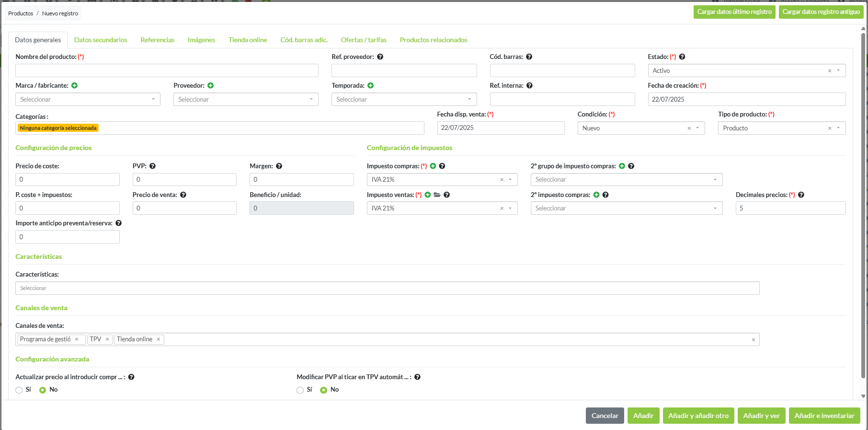Select Sí for Actualizar precio al introducir compra
The height and width of the screenshot is (430, 868).
(x=19, y=390)
